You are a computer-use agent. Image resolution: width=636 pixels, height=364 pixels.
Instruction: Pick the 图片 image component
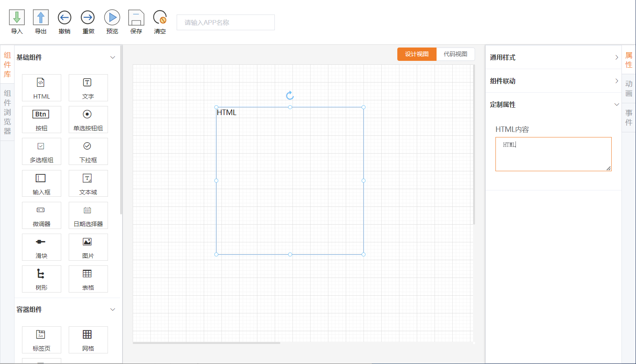click(x=88, y=247)
